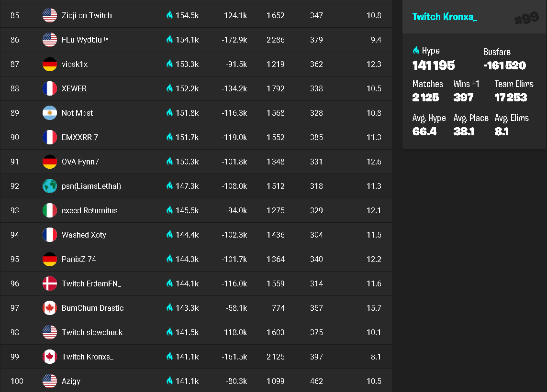547x392 pixels.
Task: Open OVA Fynn7 player stats
Action: click(x=80, y=162)
